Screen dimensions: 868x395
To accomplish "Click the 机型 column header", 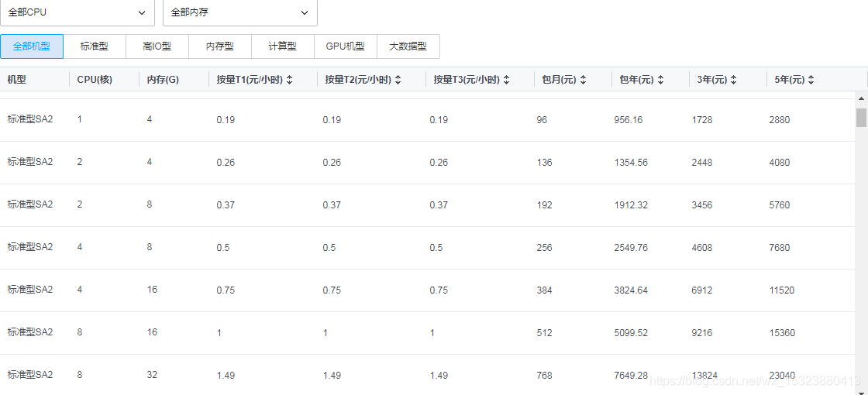I will [x=16, y=80].
